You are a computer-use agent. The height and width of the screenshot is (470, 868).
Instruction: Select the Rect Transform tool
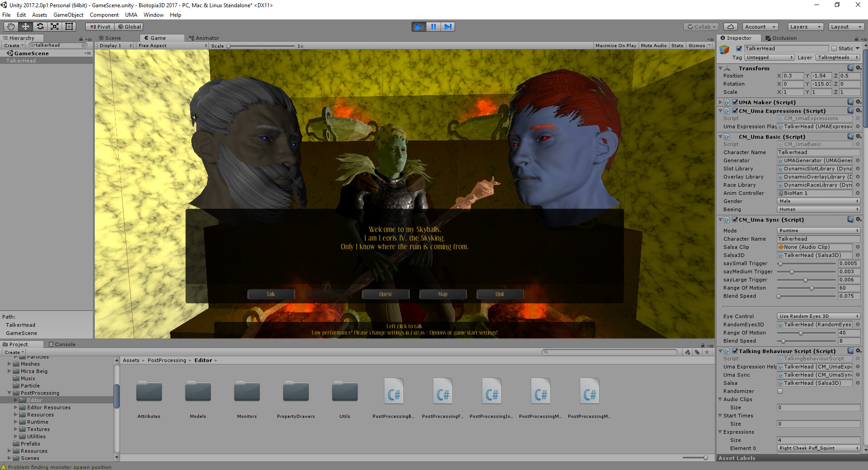tap(69, 27)
